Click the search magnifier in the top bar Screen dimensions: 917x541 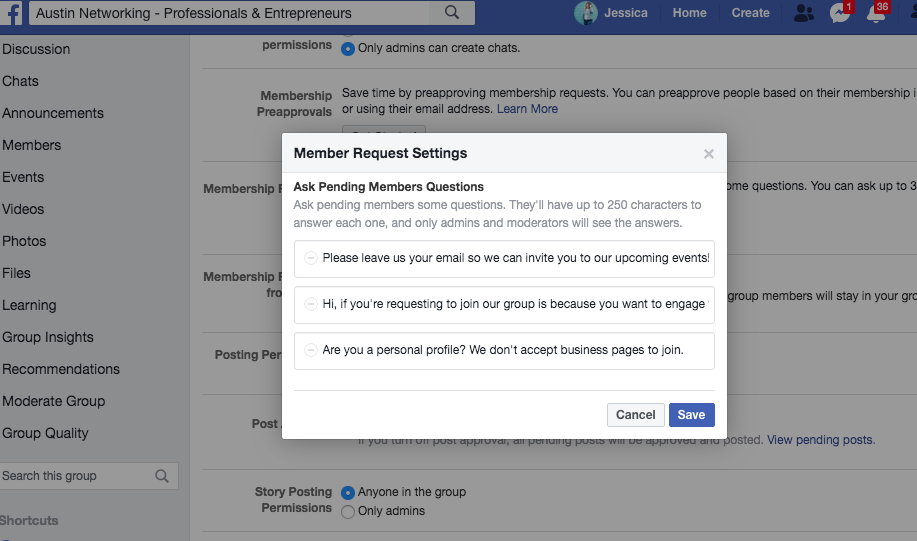[x=452, y=13]
